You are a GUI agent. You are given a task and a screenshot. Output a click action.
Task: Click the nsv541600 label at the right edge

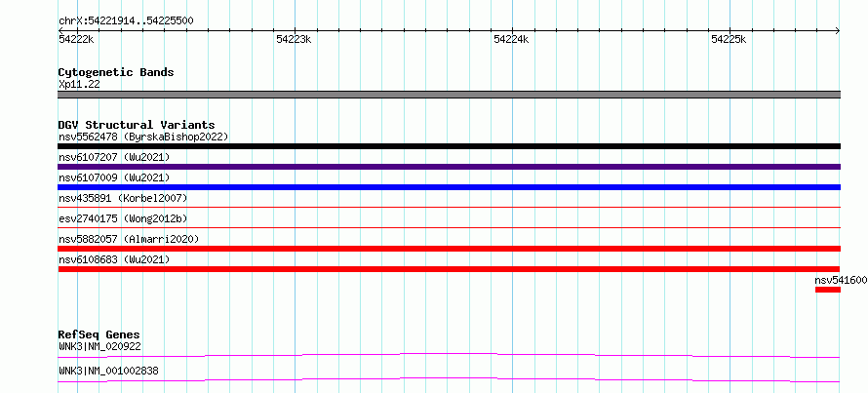(841, 280)
